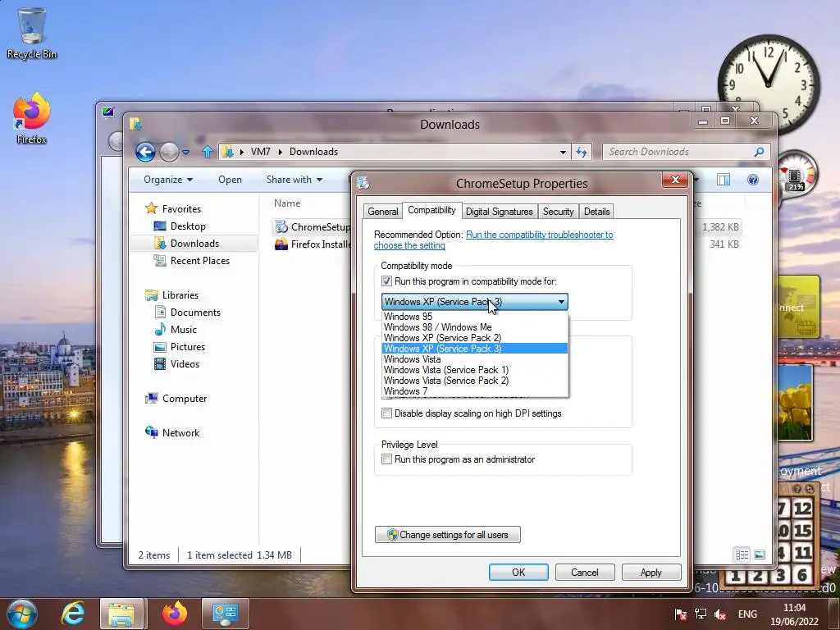Viewport: 840px width, 630px height.
Task: Open Videos library in sidebar
Action: 185,364
